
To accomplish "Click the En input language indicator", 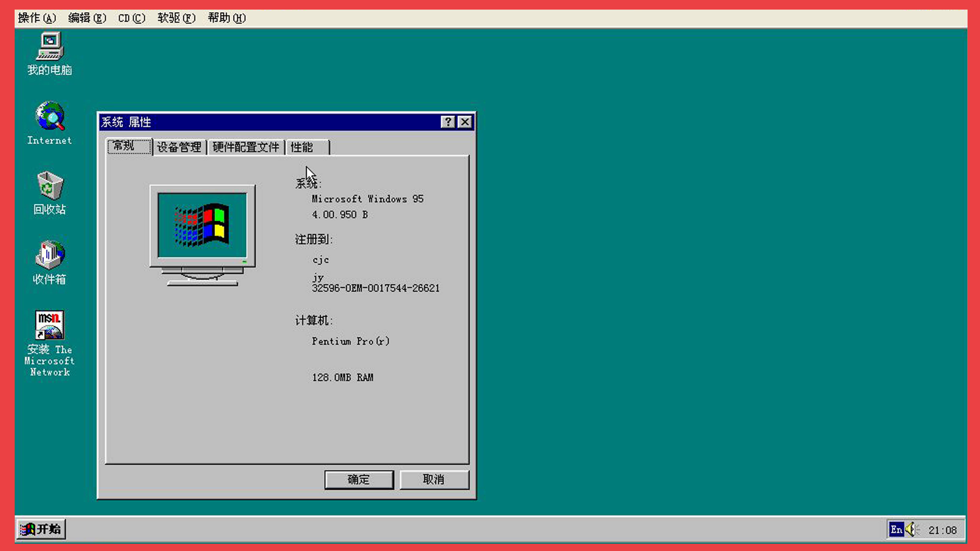I will 897,529.
